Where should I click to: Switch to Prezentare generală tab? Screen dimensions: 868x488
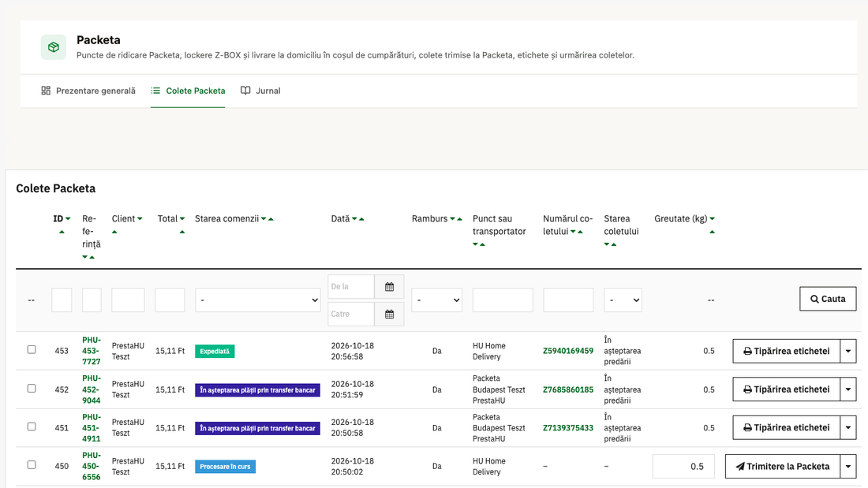(x=88, y=91)
